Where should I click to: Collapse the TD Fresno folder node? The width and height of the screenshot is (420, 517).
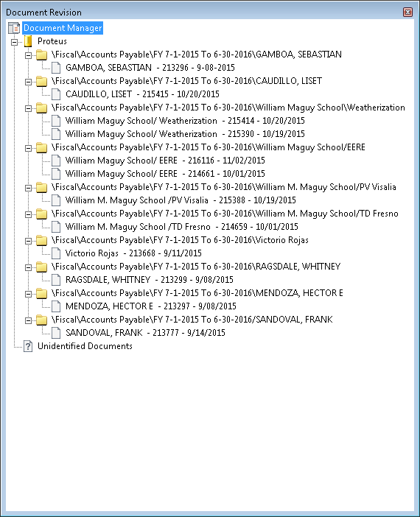29,214
